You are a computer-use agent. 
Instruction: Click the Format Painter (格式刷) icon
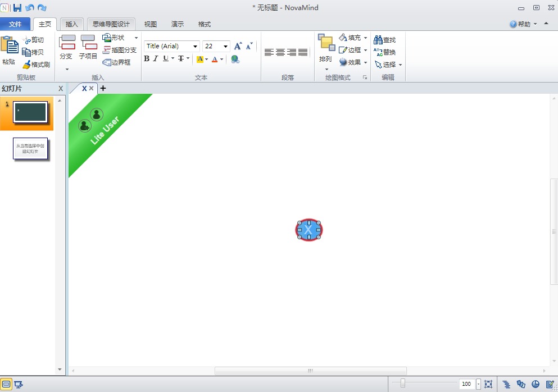26,65
